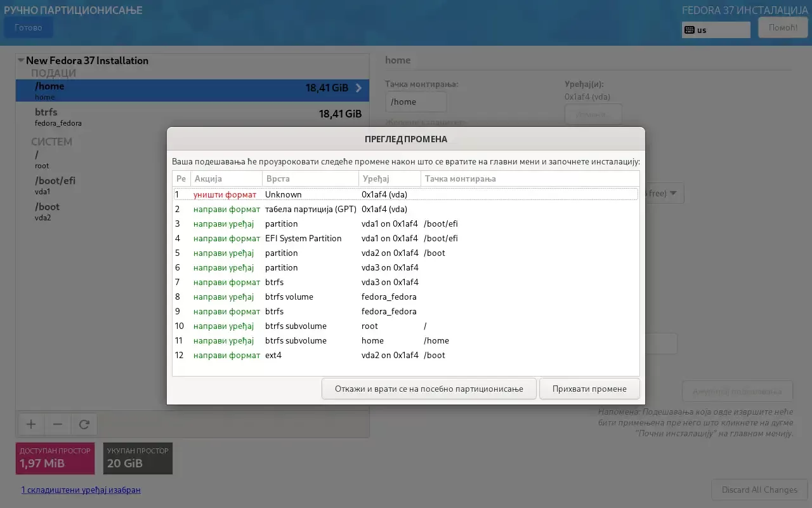Click Discard All Changes button
Image resolution: width=812 pixels, height=508 pixels.
tap(759, 490)
